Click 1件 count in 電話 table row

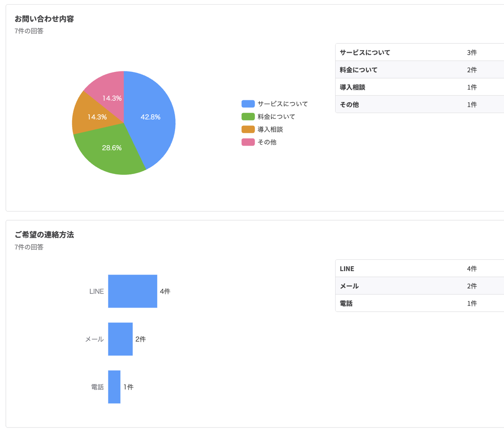pyautogui.click(x=472, y=303)
